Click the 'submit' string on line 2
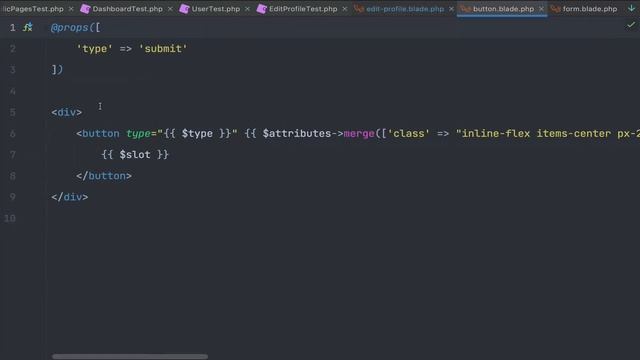This screenshot has width=640, height=360. pyautogui.click(x=163, y=49)
